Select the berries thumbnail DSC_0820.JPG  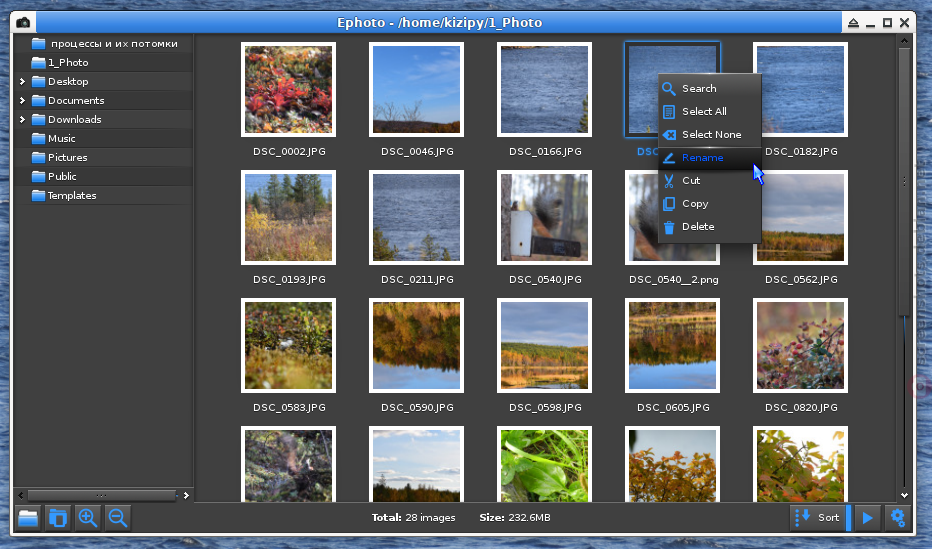(800, 345)
